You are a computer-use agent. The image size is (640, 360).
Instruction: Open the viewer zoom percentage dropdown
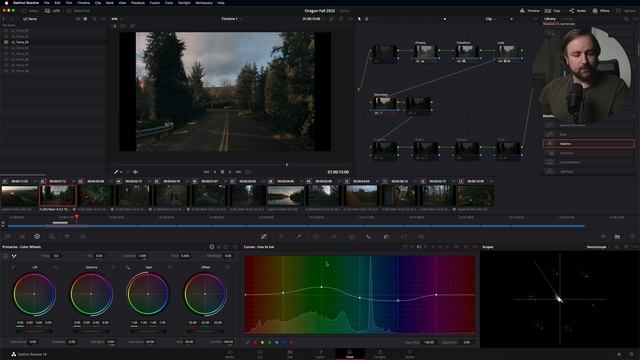[116, 19]
